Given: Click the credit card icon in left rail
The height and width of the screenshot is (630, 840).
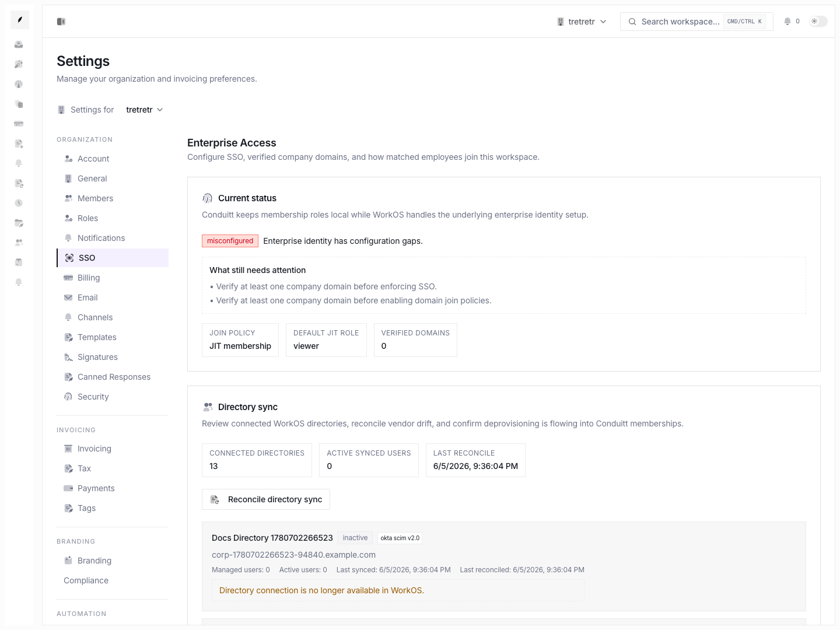Looking at the screenshot, I should click(19, 124).
